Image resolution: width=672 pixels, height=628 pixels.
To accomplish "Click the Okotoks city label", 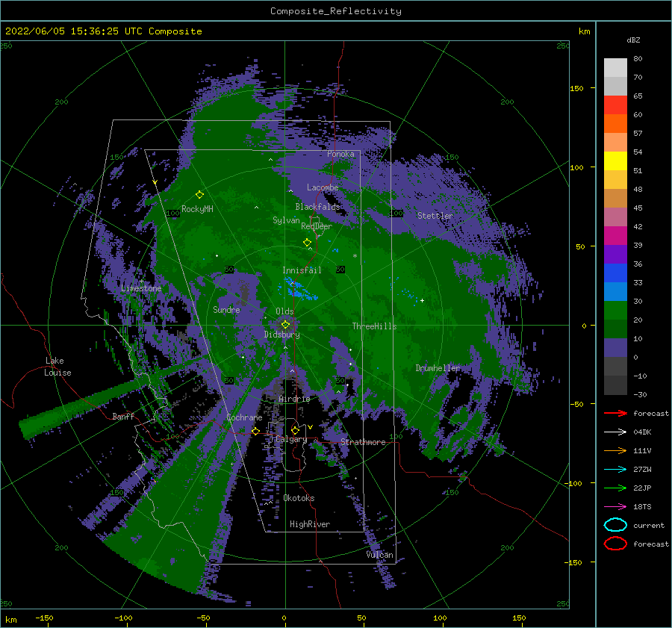I will pyautogui.click(x=299, y=498).
